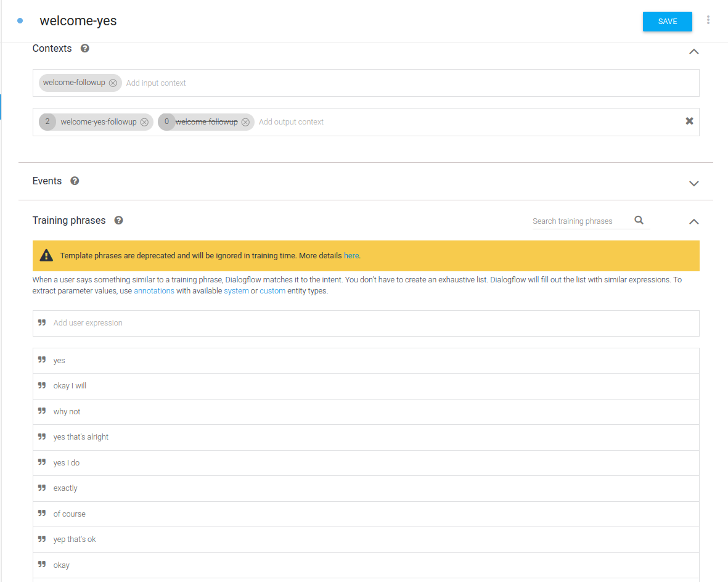Open the three-dot more options menu
This screenshot has width=728, height=582.
(708, 20)
